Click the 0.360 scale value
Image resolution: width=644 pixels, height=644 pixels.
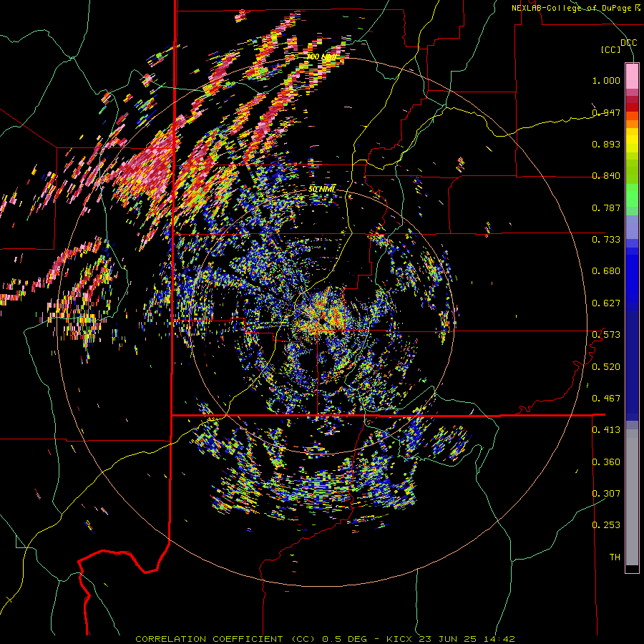point(606,462)
